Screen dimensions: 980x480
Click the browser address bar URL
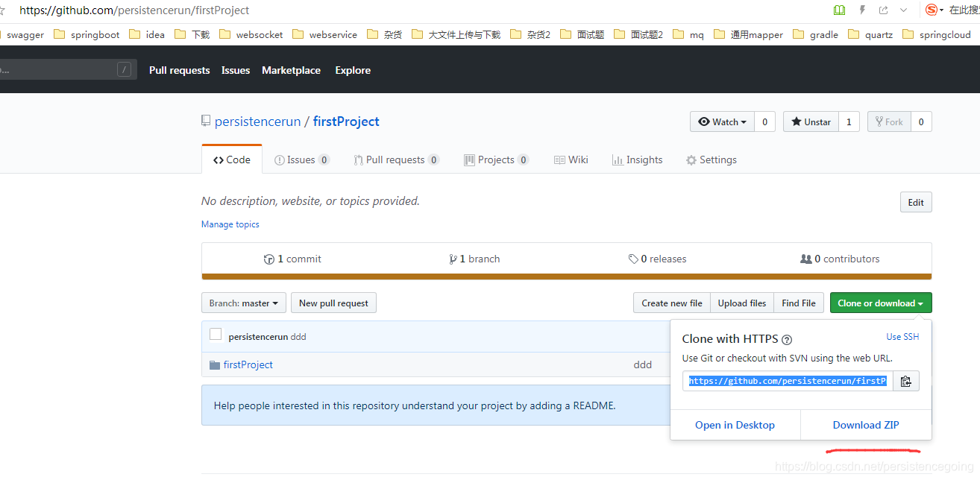click(x=134, y=10)
